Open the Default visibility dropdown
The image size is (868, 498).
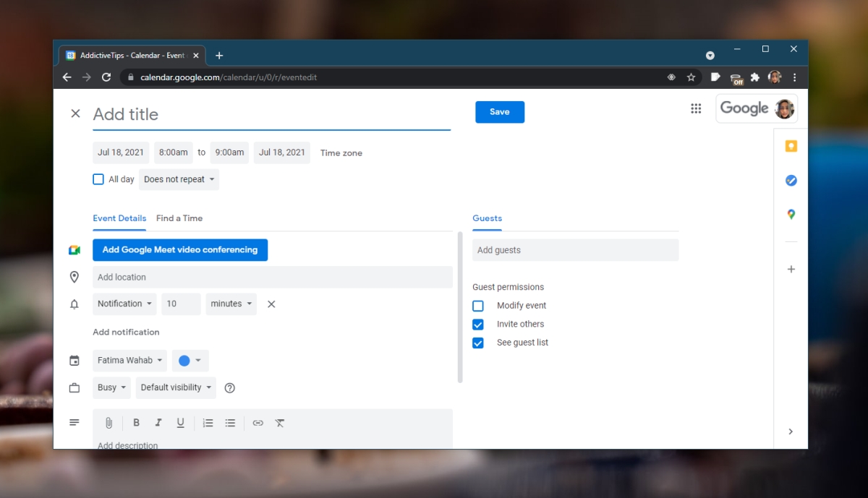[x=175, y=387]
